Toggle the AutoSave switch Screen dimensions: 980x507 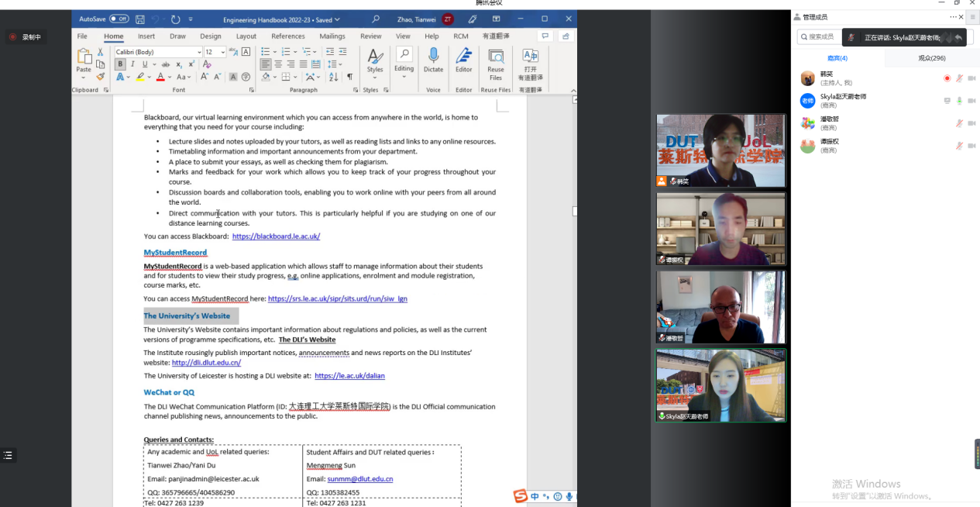[x=119, y=19]
